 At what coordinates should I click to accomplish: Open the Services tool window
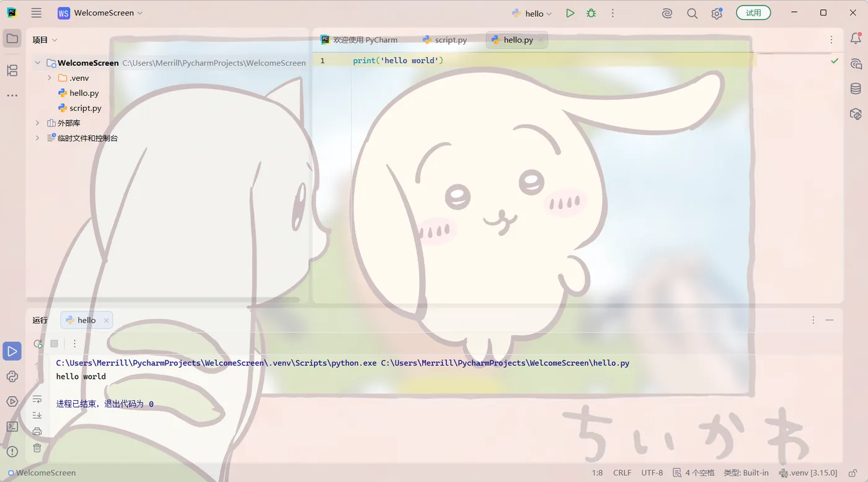[12, 401]
